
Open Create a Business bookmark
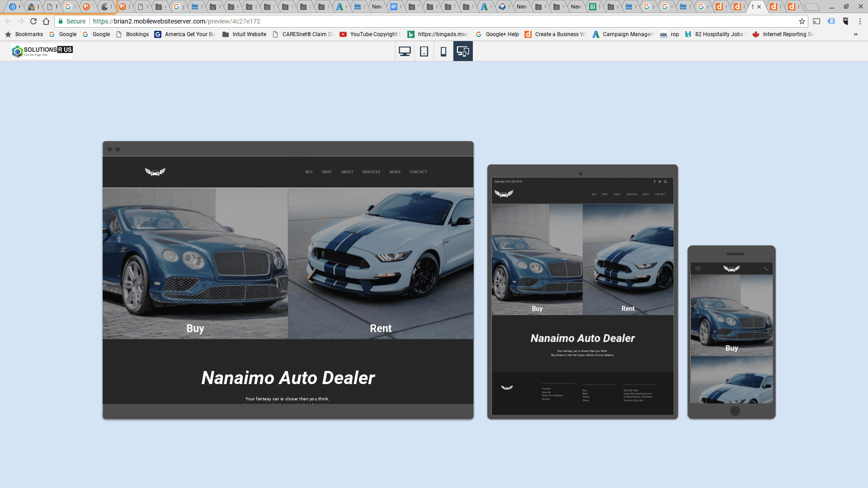pyautogui.click(x=555, y=34)
